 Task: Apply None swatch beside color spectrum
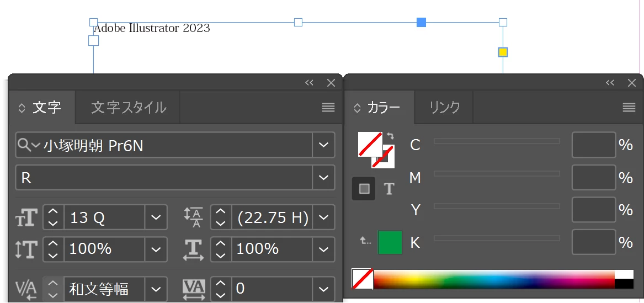[x=363, y=279]
